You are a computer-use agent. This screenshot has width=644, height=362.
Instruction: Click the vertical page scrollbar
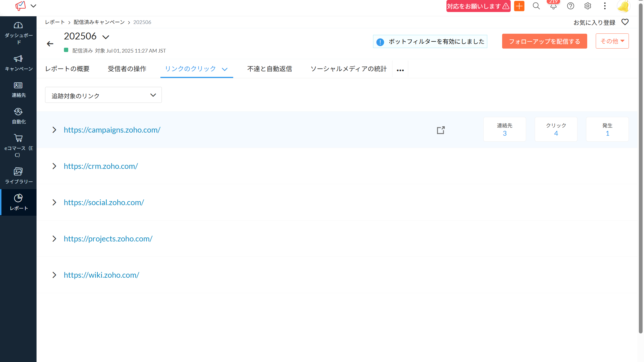[x=641, y=171]
